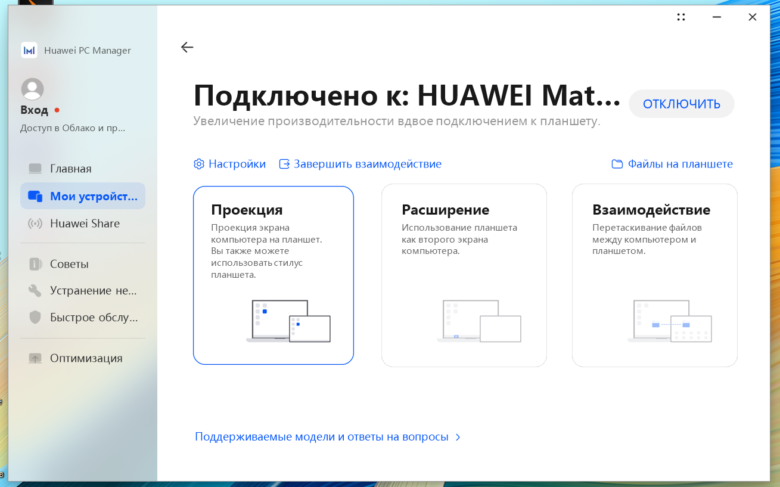Open the Главная sidebar section
Image resolution: width=780 pixels, height=487 pixels.
[x=83, y=169]
